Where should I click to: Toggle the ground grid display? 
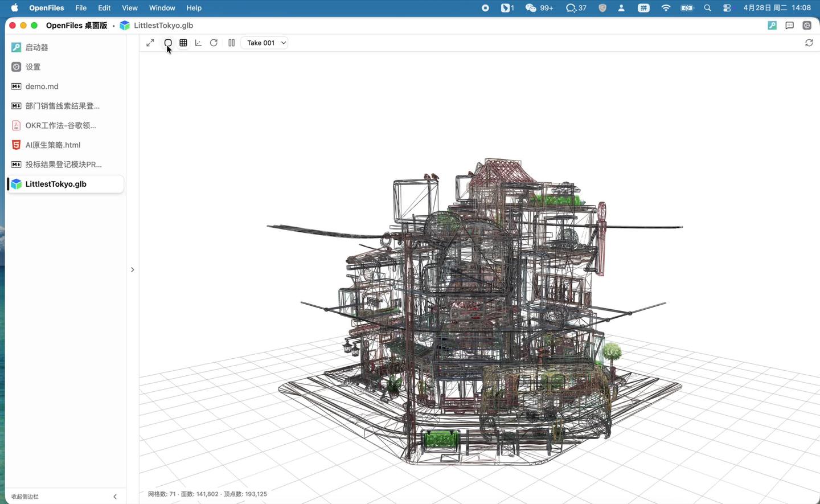tap(183, 43)
